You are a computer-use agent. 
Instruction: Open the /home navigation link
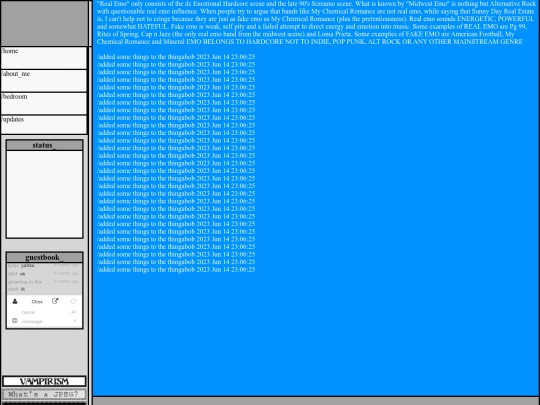click(x=44, y=58)
